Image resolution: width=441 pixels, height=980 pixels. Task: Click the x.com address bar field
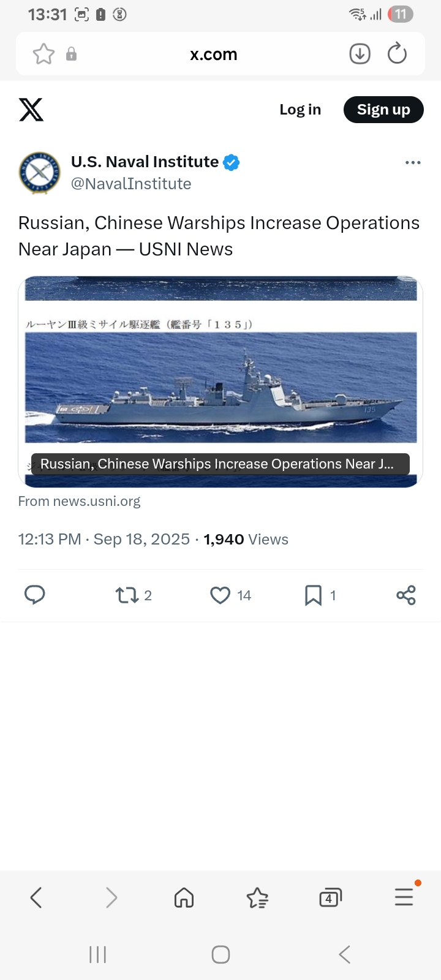[213, 54]
